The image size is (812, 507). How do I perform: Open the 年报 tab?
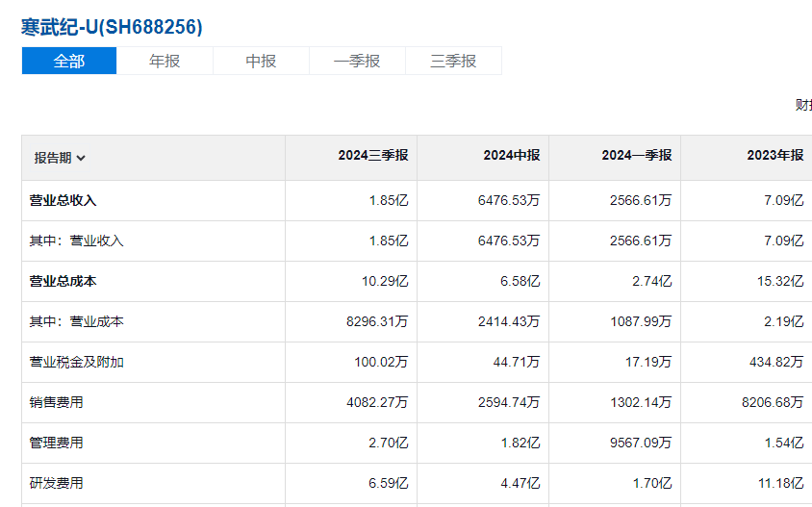(165, 61)
